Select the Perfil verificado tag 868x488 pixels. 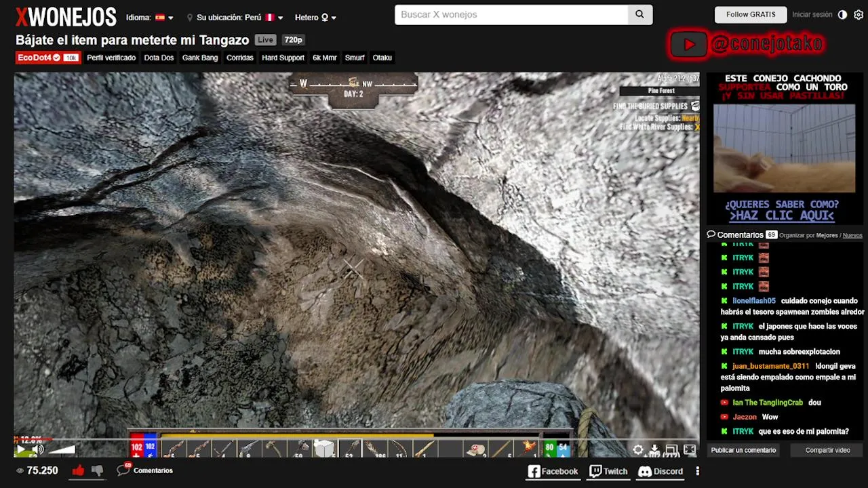pos(111,58)
